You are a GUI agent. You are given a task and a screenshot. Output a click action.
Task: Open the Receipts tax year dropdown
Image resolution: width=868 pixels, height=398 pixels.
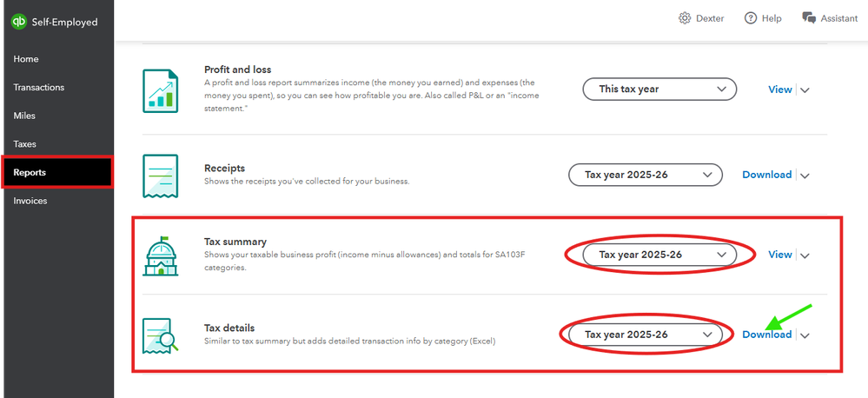[645, 175]
